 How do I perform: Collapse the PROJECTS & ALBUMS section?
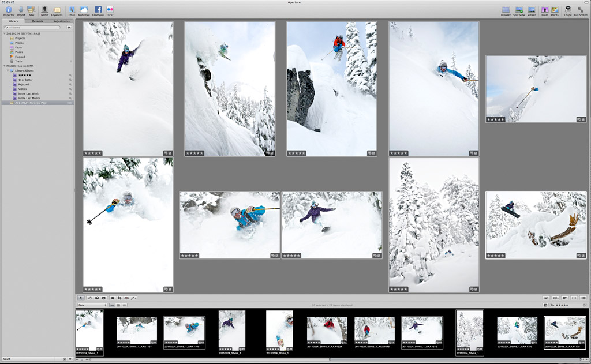(4, 66)
